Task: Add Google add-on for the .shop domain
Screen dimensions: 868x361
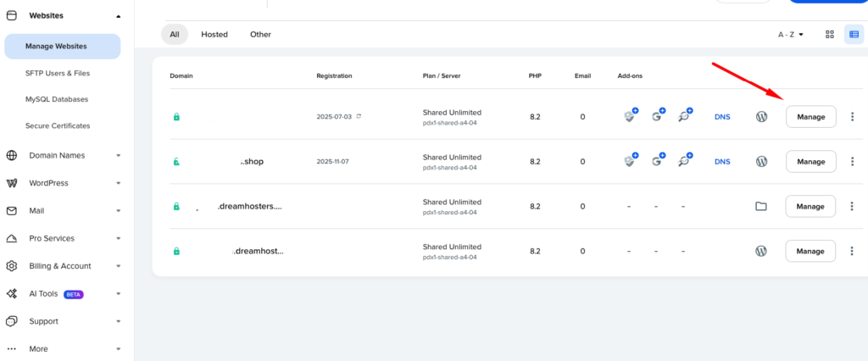Action: 658,161
